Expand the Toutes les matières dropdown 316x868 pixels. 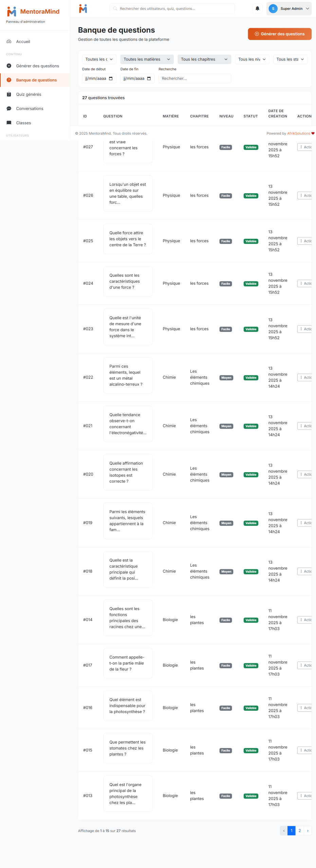[x=147, y=59]
